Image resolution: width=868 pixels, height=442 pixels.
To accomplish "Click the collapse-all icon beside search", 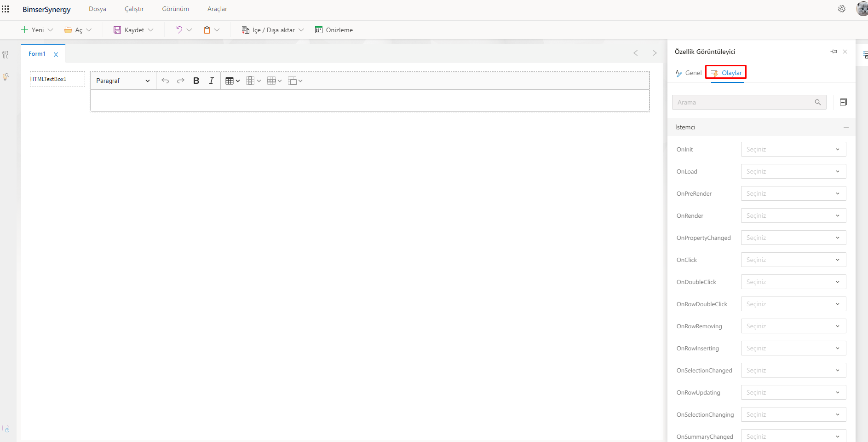I will tap(843, 102).
